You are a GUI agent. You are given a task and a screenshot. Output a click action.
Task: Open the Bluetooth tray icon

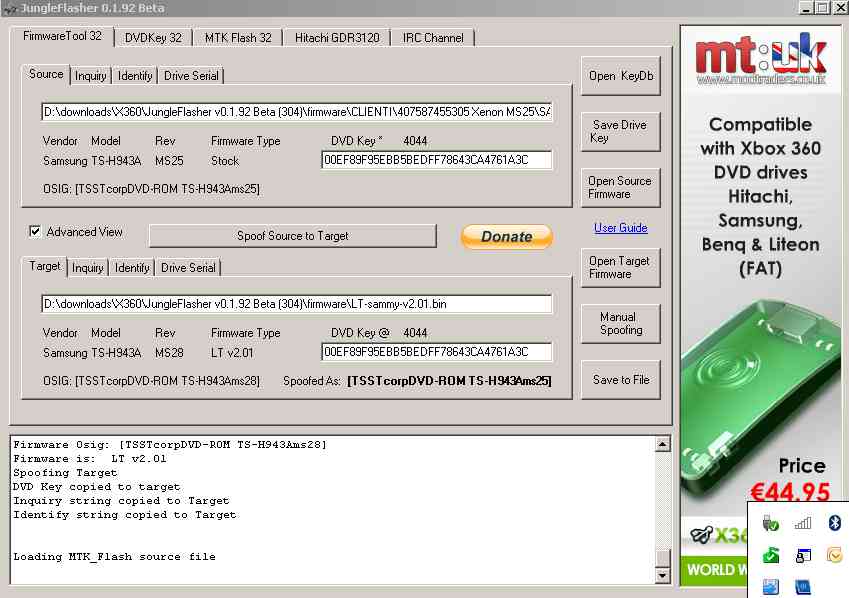click(x=834, y=523)
